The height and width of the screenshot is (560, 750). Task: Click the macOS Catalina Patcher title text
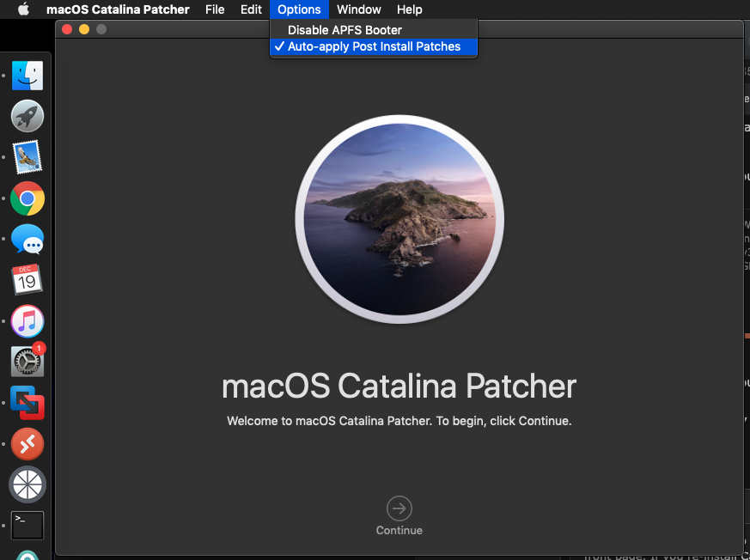[399, 387]
